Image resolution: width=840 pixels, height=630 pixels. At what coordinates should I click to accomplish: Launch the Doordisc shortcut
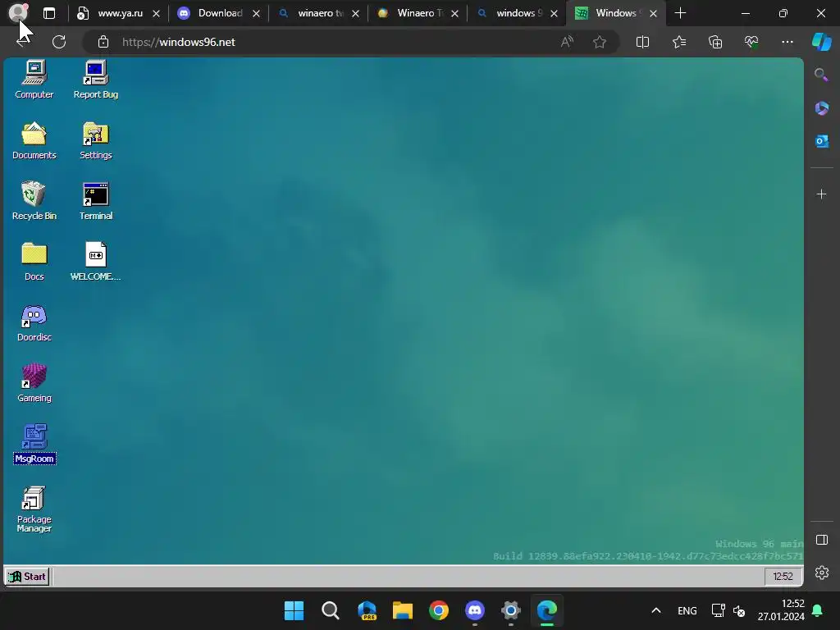click(x=34, y=322)
